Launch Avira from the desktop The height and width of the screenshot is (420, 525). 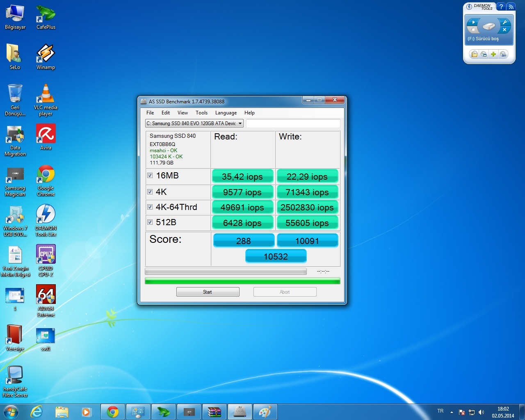coord(46,137)
